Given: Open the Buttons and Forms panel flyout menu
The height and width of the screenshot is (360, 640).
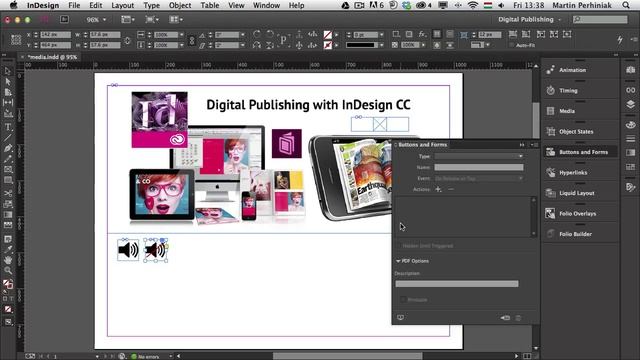Looking at the screenshot, I should 533,144.
